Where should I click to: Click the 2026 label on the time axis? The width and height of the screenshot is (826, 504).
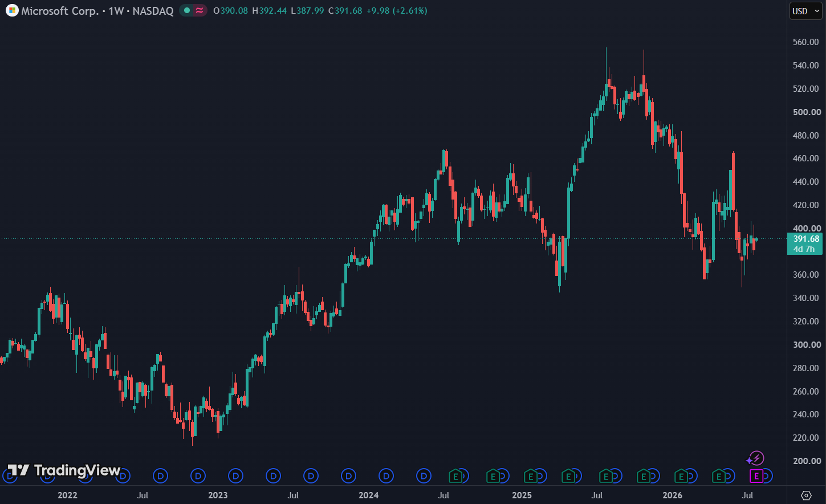[673, 495]
